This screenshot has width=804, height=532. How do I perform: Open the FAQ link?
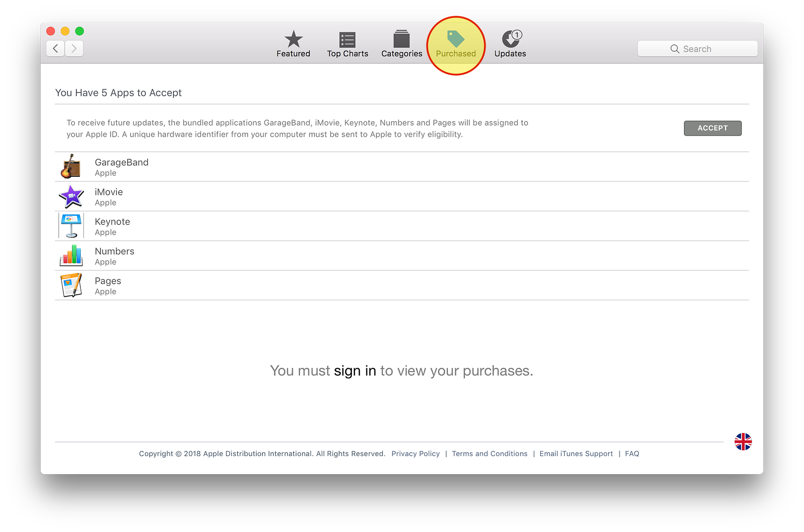[632, 454]
